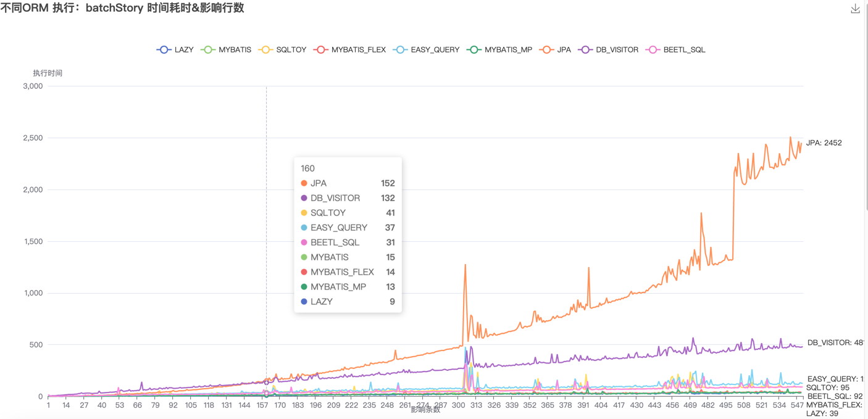Toggle the LAZY series in the legend

[x=175, y=49]
